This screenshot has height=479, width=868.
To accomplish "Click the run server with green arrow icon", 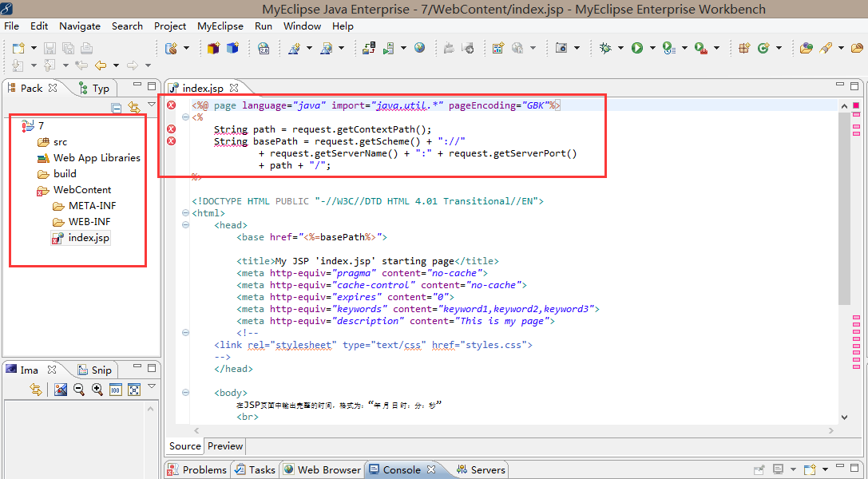I will [x=389, y=48].
